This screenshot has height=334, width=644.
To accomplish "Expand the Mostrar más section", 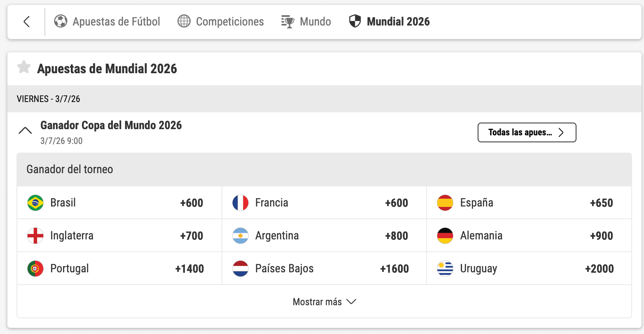I will [x=324, y=302].
